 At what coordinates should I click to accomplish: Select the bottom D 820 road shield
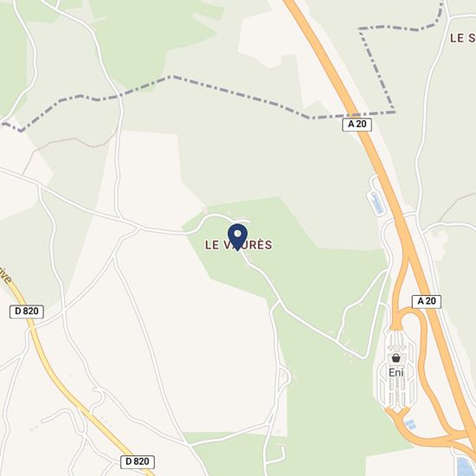pyautogui.click(x=138, y=462)
